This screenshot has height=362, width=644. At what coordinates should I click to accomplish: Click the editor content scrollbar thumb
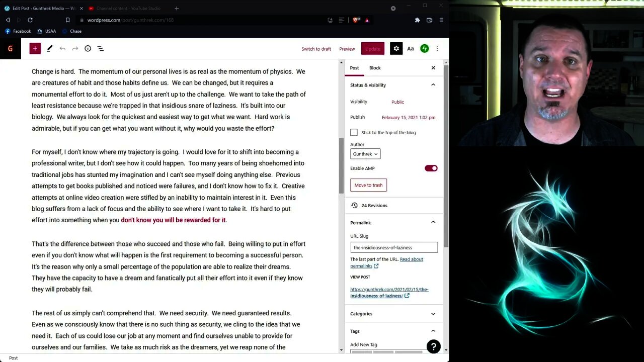[341, 165]
